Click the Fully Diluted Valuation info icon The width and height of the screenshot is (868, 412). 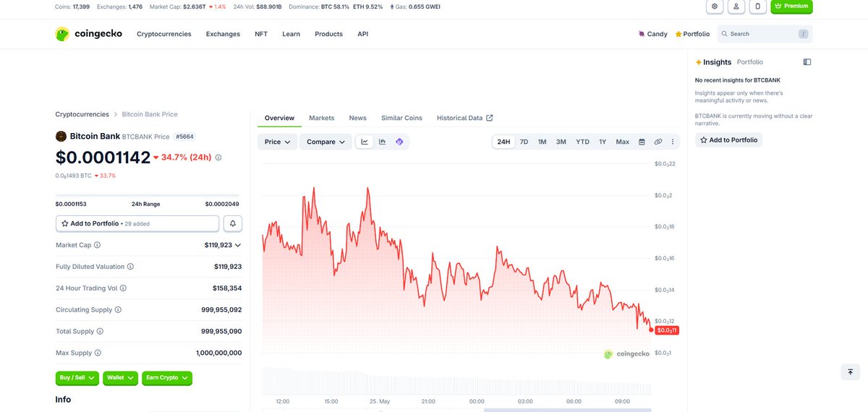coord(131,267)
